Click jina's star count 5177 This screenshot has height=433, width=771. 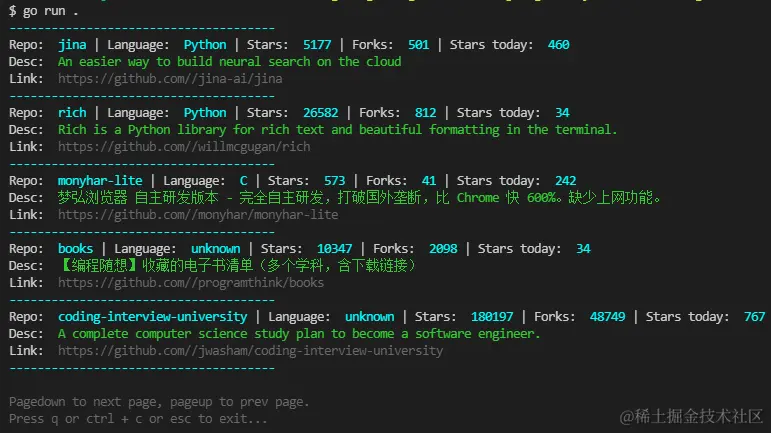pos(317,45)
